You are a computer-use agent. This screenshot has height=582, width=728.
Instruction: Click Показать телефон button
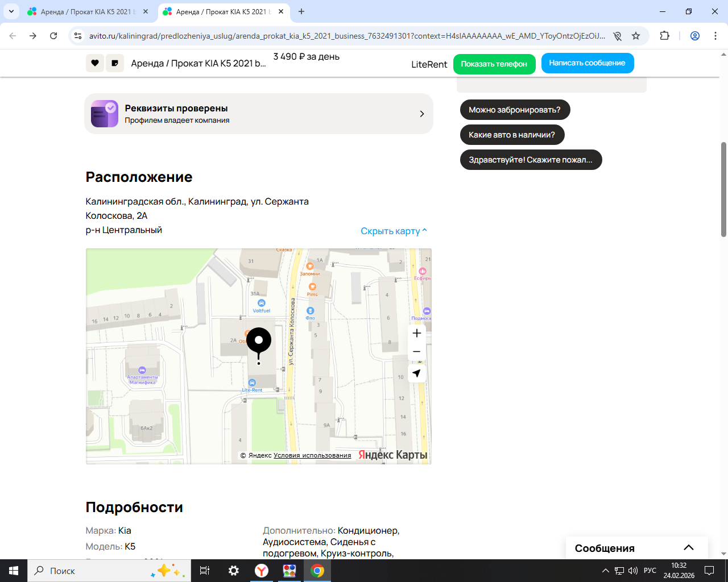(x=494, y=64)
